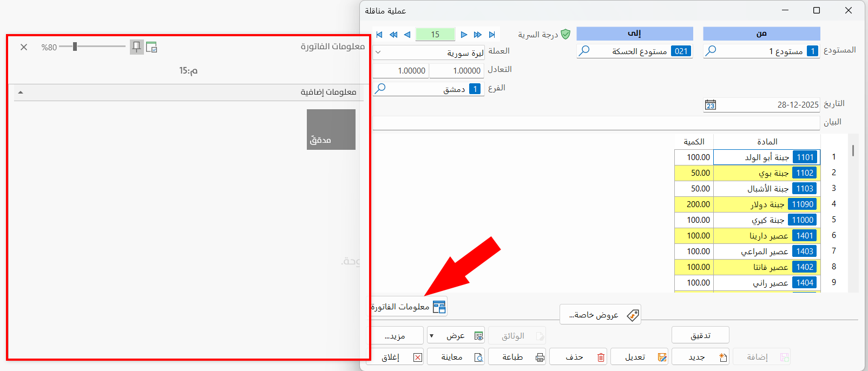
Task: Click the المادة column header
Action: (767, 142)
